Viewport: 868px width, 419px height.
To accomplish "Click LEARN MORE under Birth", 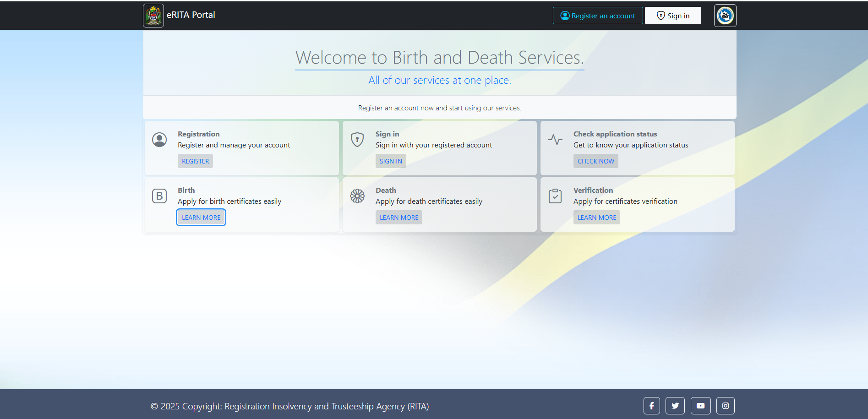I will point(201,218).
